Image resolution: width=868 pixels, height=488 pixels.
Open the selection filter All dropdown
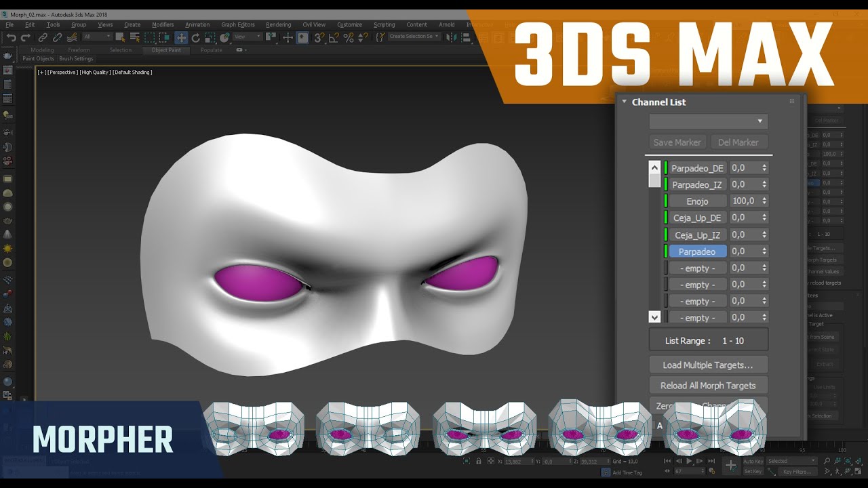[98, 37]
